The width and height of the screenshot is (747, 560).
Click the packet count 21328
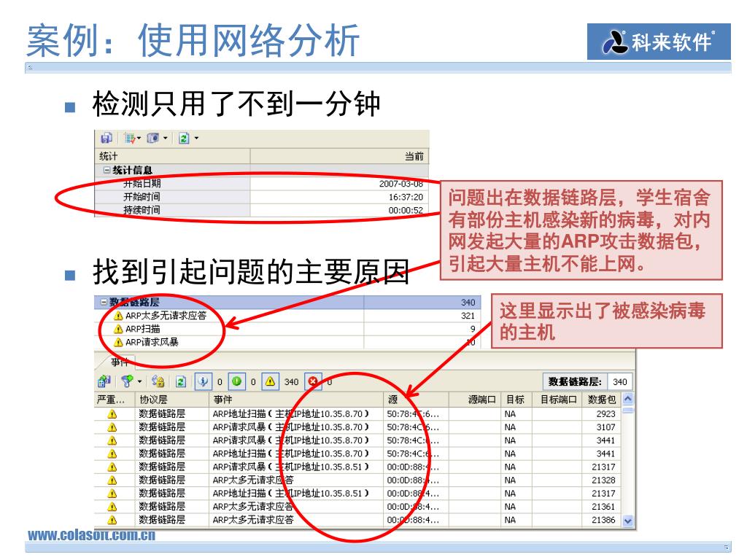point(603,480)
